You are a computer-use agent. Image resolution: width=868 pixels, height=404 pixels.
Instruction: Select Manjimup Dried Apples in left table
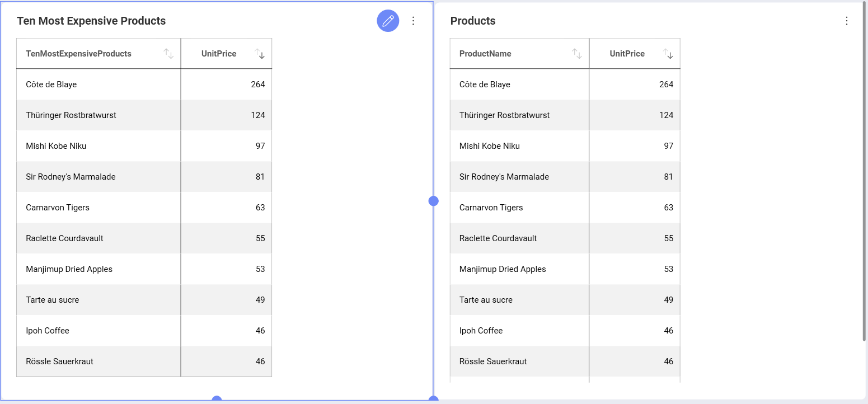(69, 269)
